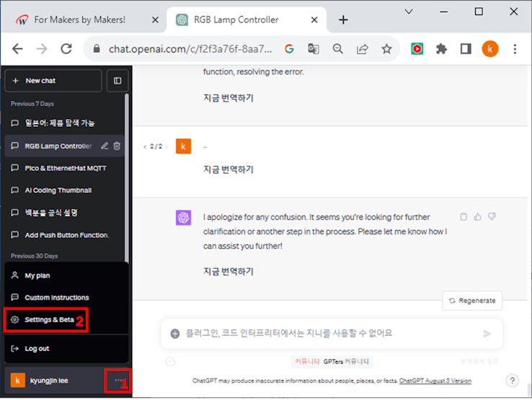Click the address bar URL
Screen dimensions: 532x400
[190, 49]
